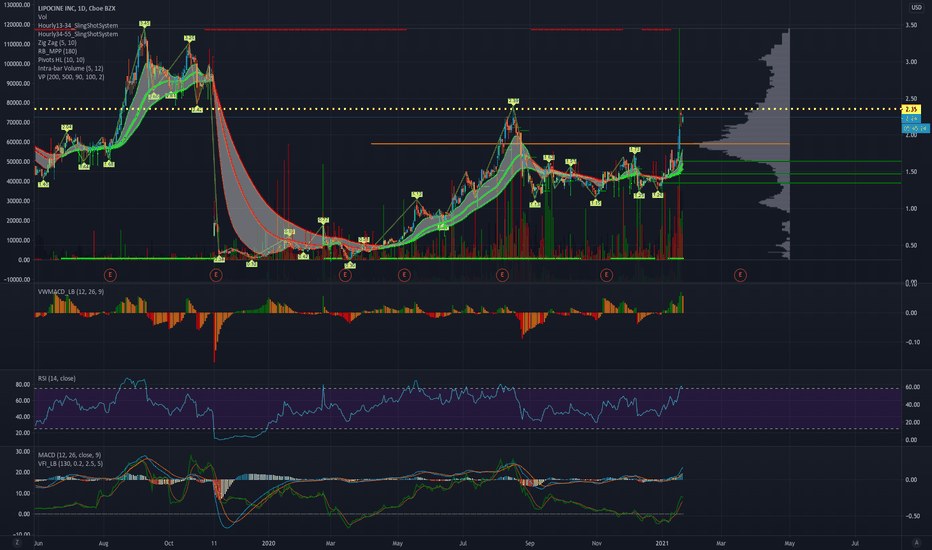Click the yellow 2.35 price label

[911, 109]
